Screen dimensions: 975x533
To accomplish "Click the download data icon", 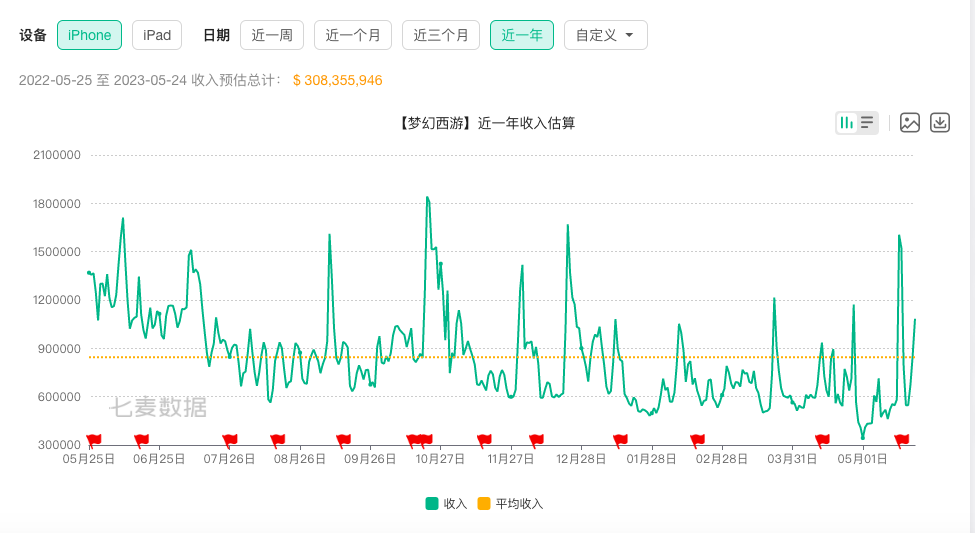I will (939, 123).
